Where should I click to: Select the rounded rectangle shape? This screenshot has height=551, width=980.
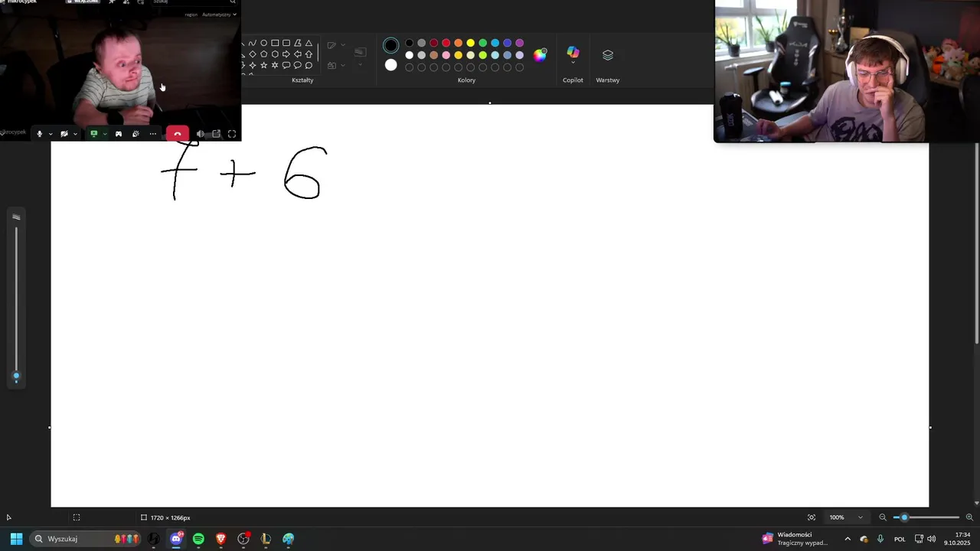pyautogui.click(x=286, y=43)
